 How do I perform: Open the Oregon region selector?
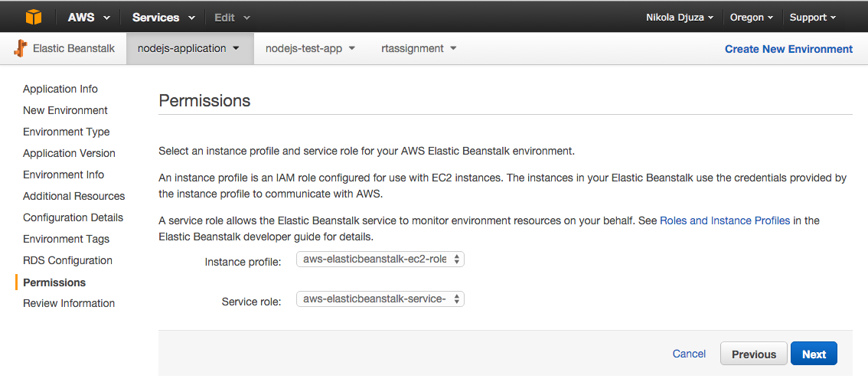(x=752, y=17)
